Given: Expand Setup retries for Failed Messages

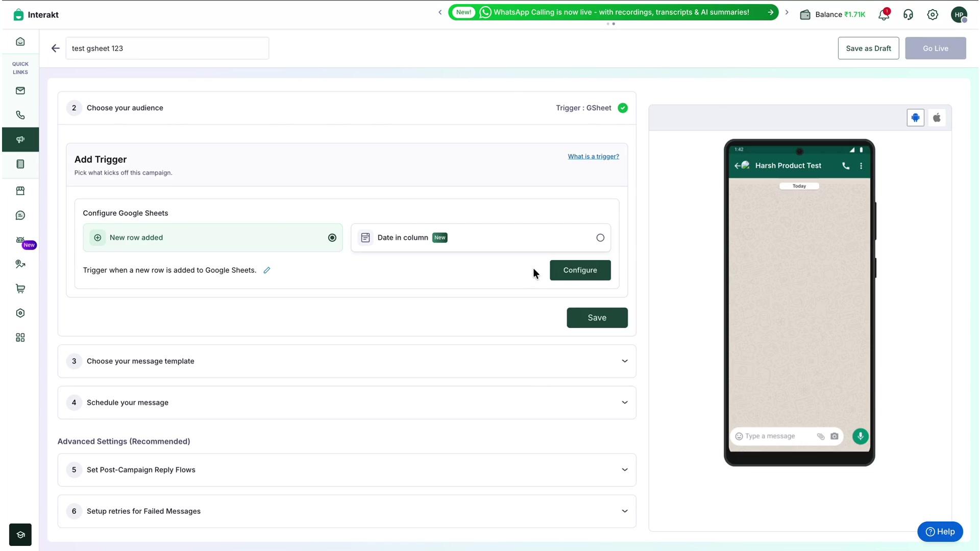Looking at the screenshot, I should tap(347, 511).
